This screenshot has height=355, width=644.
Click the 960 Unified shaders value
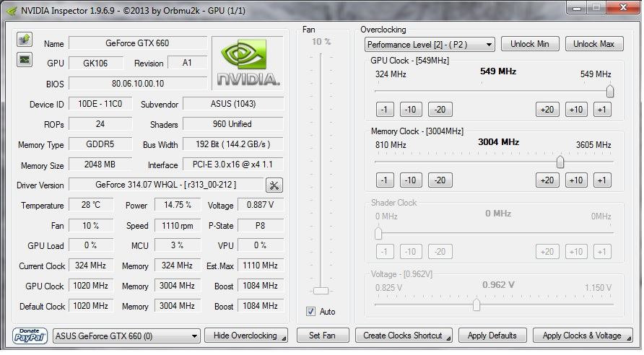point(233,124)
